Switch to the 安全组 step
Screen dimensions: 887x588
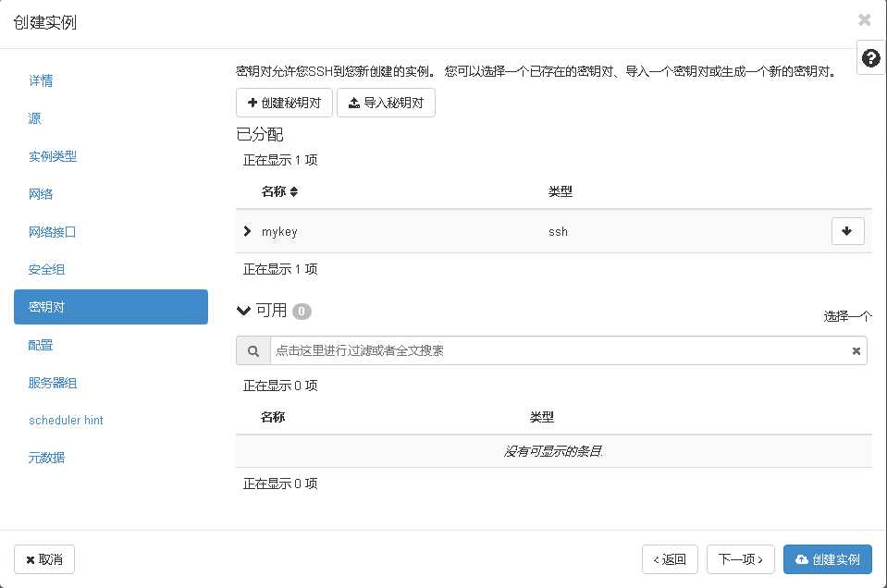point(46,269)
